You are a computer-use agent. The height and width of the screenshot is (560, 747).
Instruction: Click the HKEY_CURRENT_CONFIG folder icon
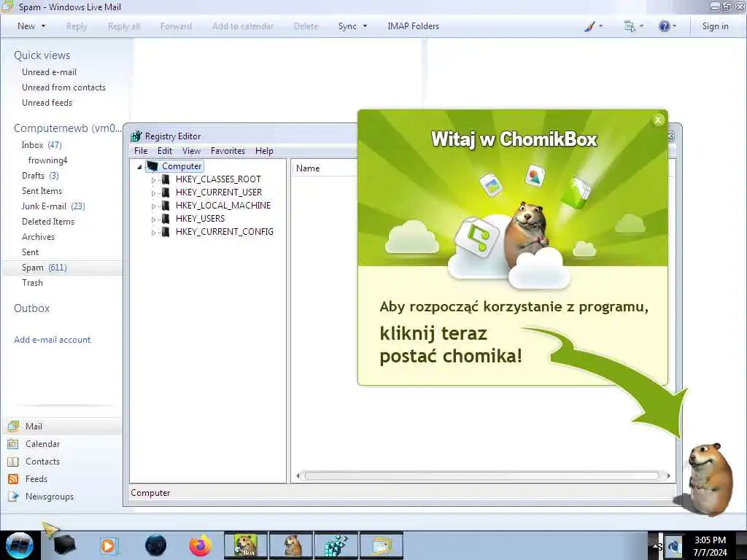tap(166, 232)
